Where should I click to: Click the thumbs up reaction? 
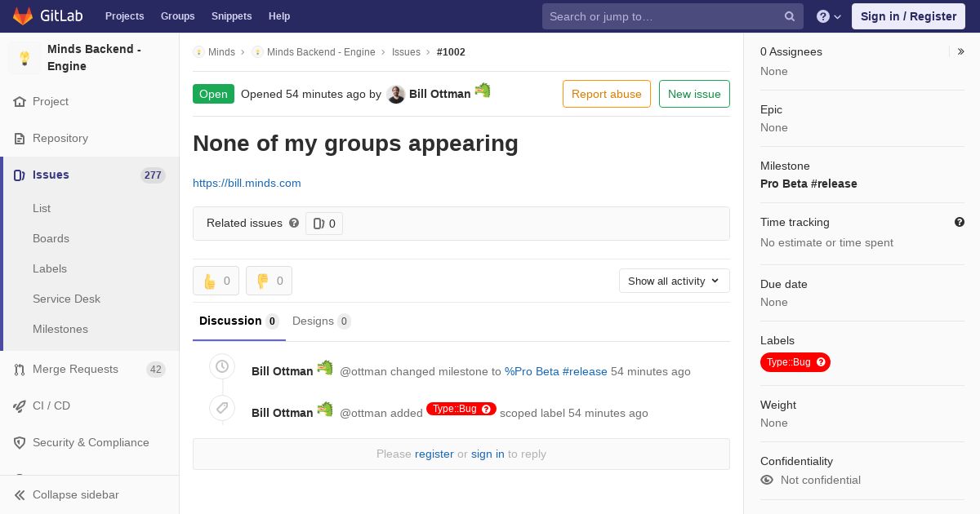pos(216,281)
